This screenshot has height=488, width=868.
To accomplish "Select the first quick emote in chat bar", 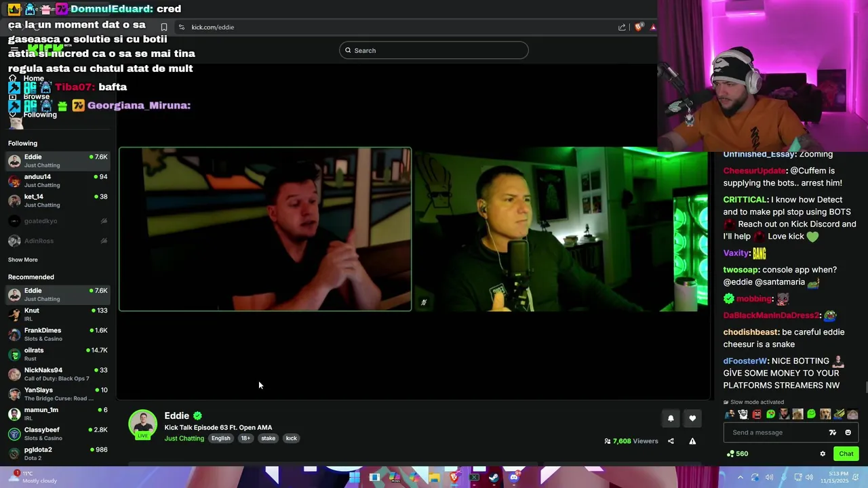I will point(730,414).
